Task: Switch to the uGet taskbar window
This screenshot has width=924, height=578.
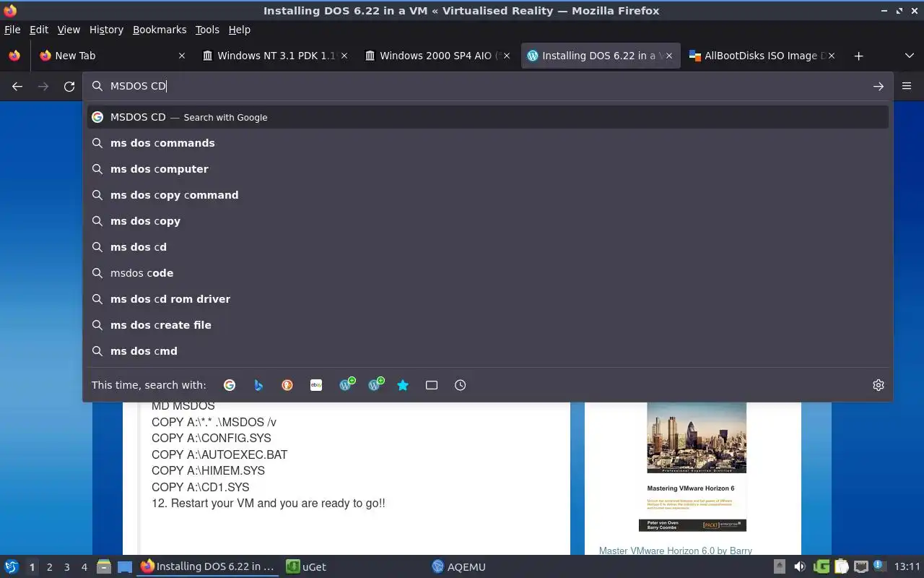Action: (352, 566)
